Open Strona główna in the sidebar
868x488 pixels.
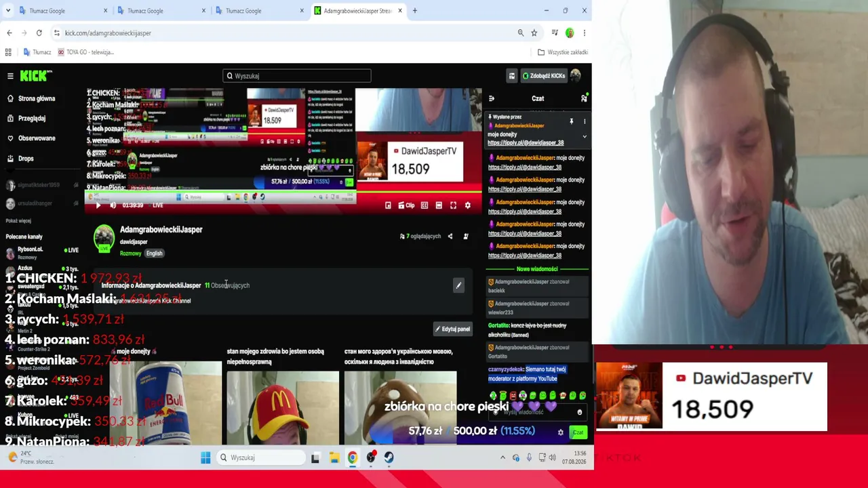coord(37,98)
